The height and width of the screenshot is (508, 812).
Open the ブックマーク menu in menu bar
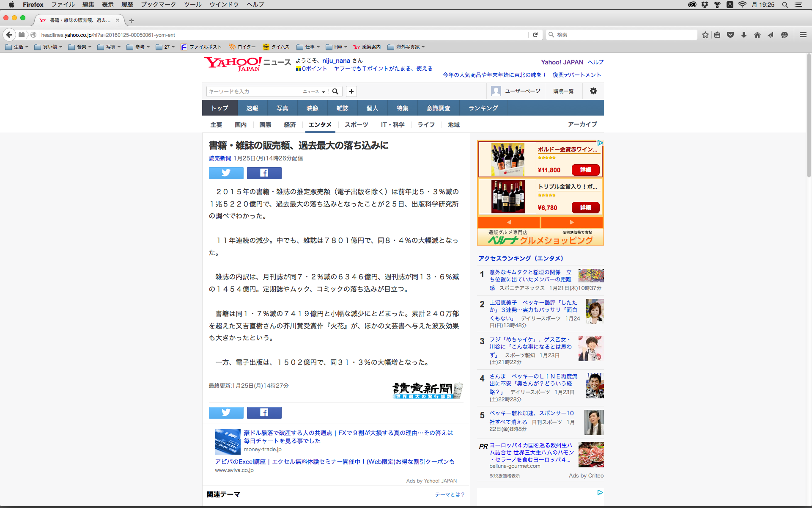158,5
